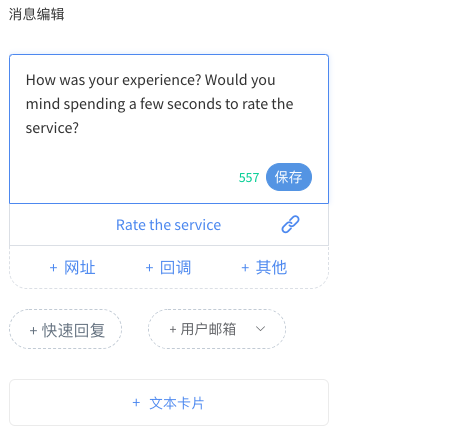The height and width of the screenshot is (435, 463).
Task: Click the plus icon before 其他
Action: [x=245, y=268]
